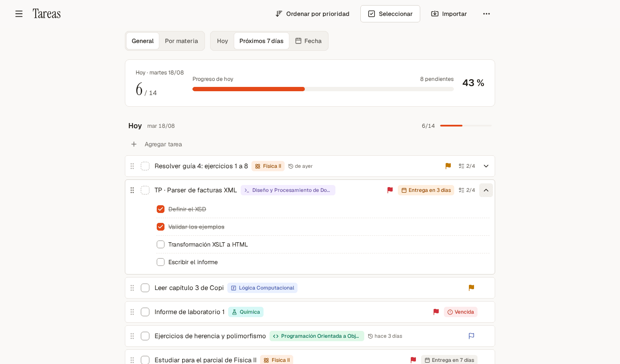
Task: Click the Lógica Computacional subject tag
Action: tap(262, 288)
